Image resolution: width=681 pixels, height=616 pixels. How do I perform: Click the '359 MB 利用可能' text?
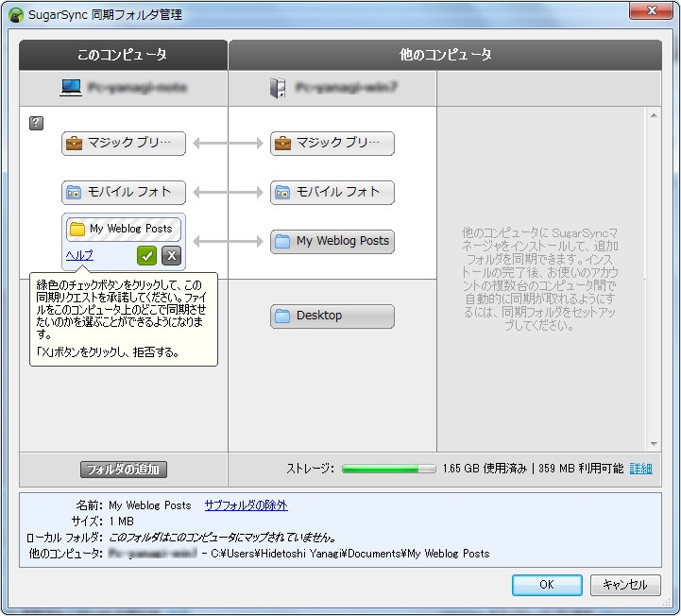[x=581, y=469]
